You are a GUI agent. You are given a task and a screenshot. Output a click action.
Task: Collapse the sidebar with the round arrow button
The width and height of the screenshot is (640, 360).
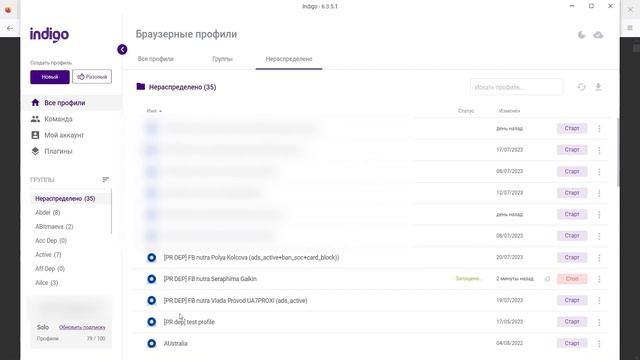122,49
